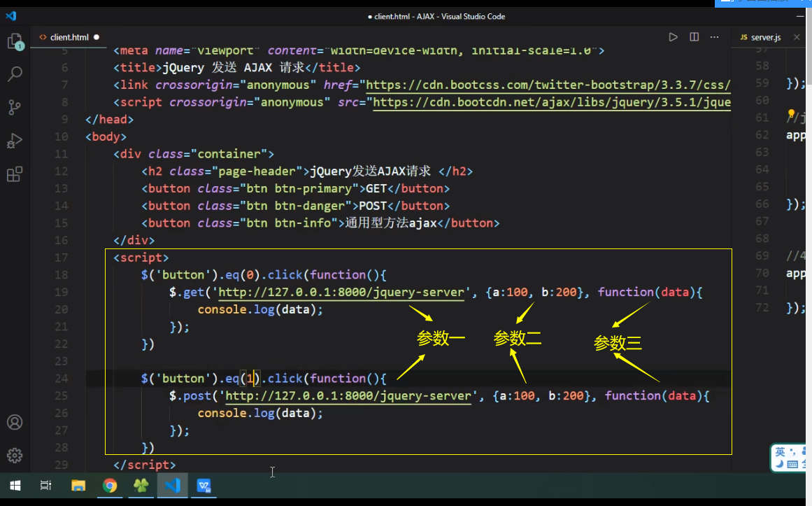Open the Windows Start menu
The width and height of the screenshot is (812, 506).
15,486
